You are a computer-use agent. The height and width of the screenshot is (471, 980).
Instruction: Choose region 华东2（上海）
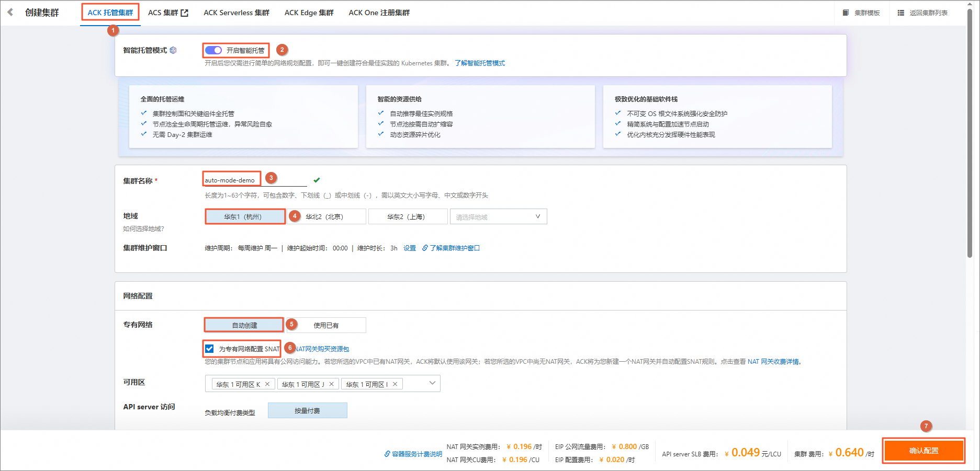408,216
